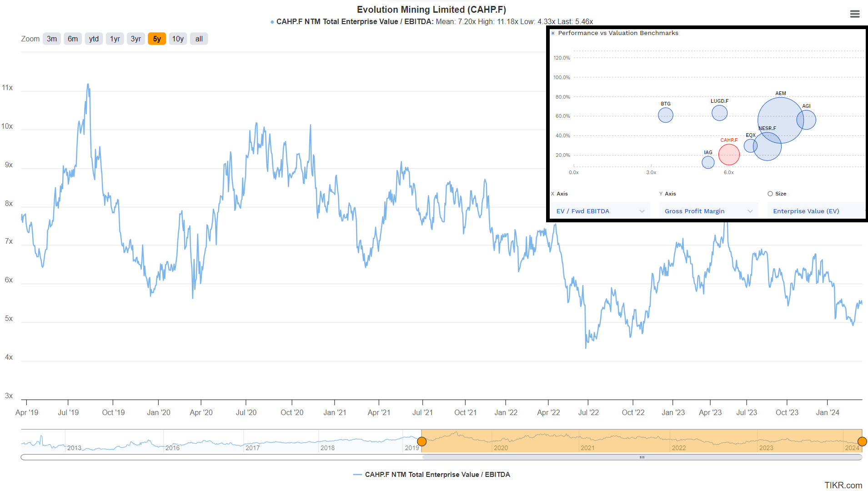Screen dimensions: 868x491
Task: Click the right orange range marker at 2024
Action: coord(862,441)
